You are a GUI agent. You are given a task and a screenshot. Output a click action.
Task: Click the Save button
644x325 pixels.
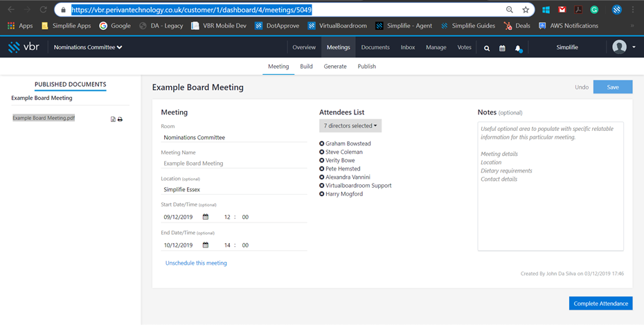[x=613, y=87]
